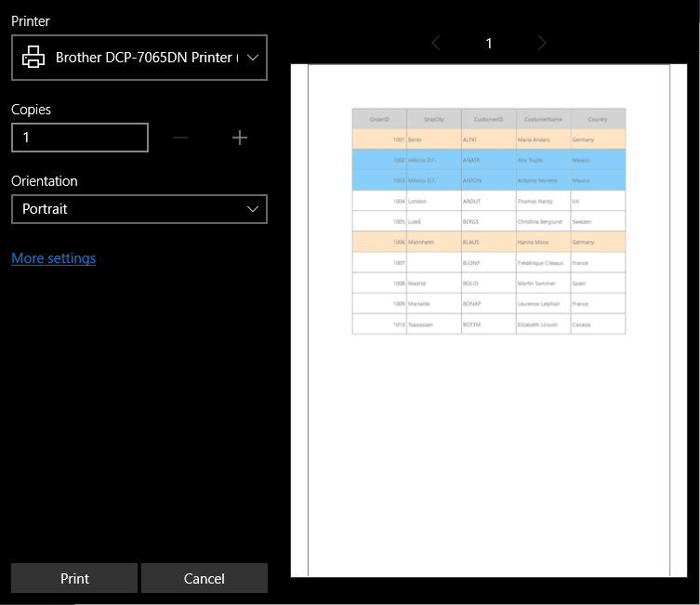Click the Spain country cell
Screen dimensions: 700x605
click(x=598, y=283)
